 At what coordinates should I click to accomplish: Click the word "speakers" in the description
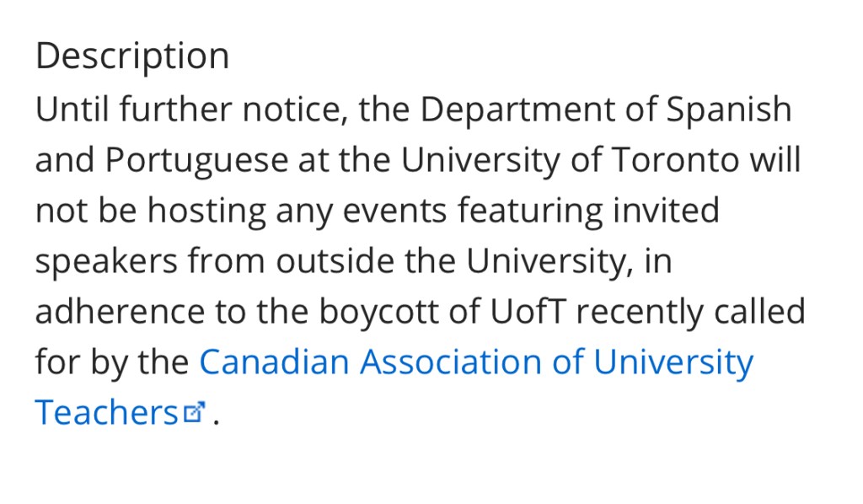106,261
